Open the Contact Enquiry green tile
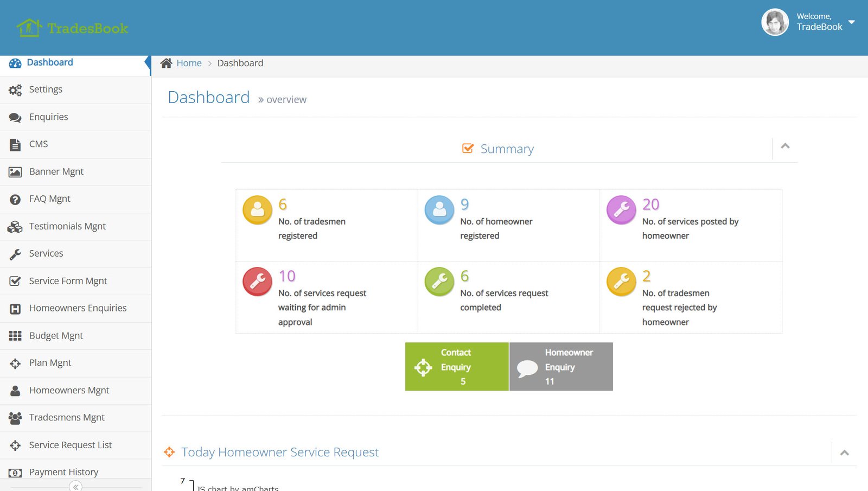868x491 pixels. coord(457,366)
